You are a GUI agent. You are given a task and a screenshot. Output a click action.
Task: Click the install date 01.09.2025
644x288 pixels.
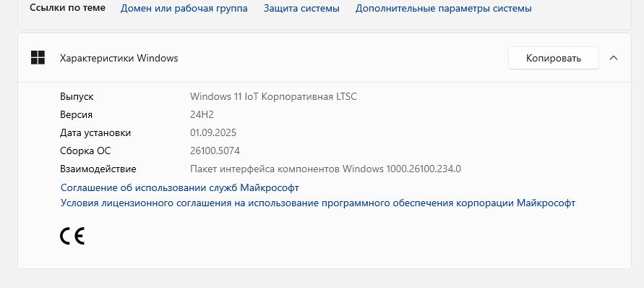213,133
